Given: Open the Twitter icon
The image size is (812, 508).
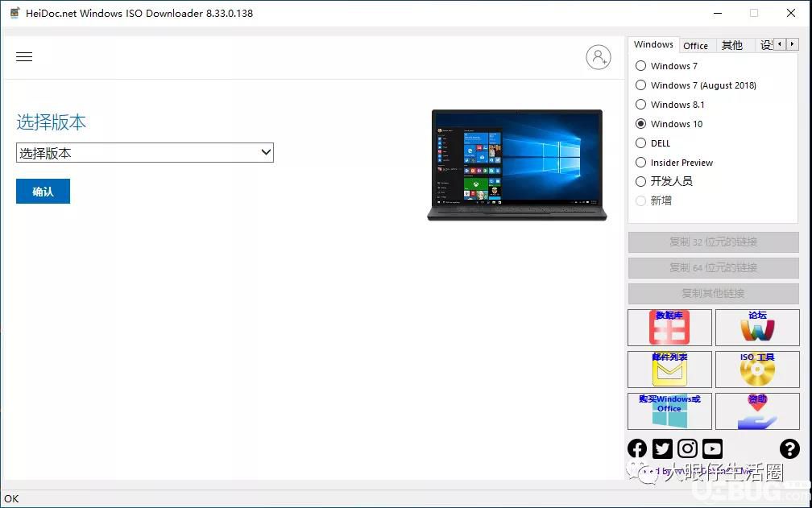Looking at the screenshot, I should [x=662, y=448].
